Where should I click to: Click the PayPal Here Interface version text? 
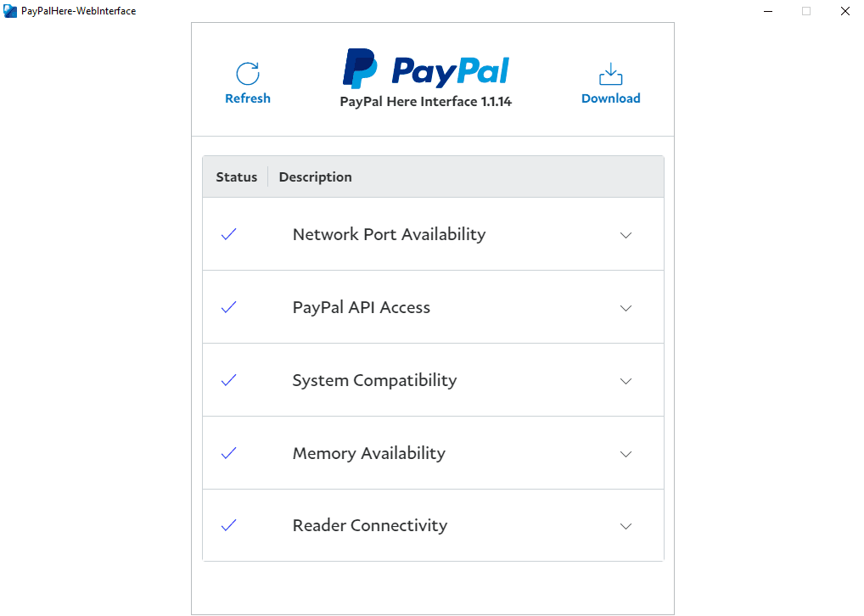[425, 101]
